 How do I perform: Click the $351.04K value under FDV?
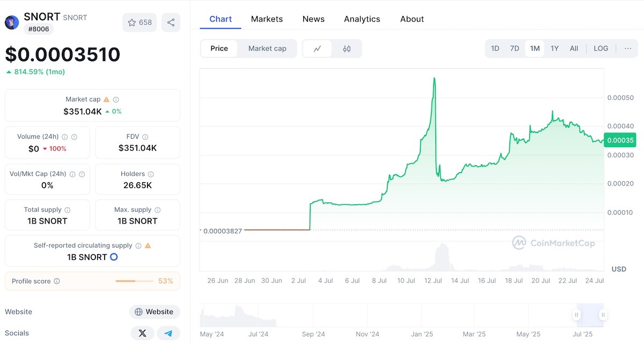click(137, 148)
